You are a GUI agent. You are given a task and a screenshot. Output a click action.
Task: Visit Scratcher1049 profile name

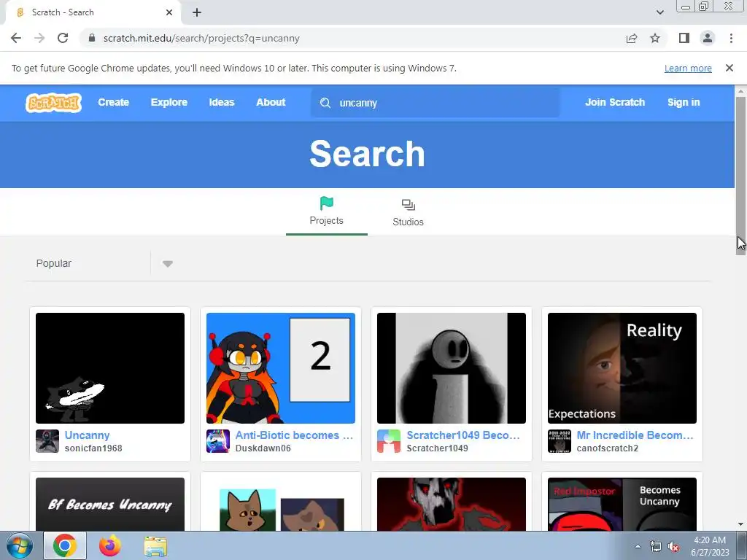pyautogui.click(x=438, y=448)
